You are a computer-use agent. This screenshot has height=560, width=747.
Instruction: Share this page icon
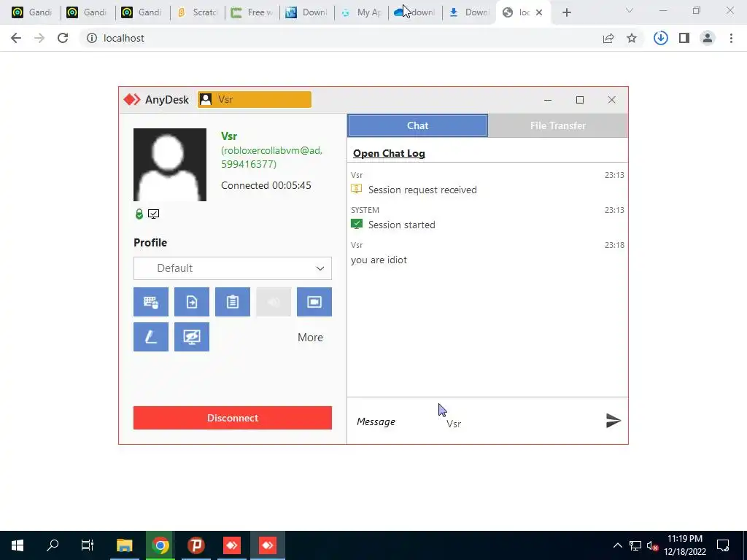[608, 39]
